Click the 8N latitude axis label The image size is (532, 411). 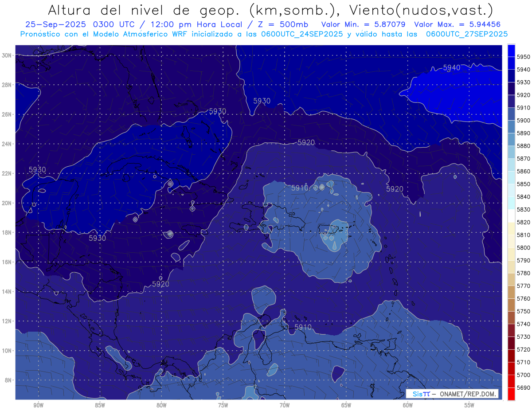point(8,380)
